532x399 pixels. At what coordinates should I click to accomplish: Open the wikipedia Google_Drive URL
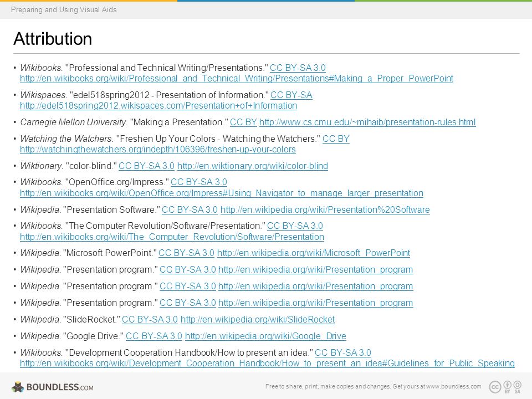point(265,336)
